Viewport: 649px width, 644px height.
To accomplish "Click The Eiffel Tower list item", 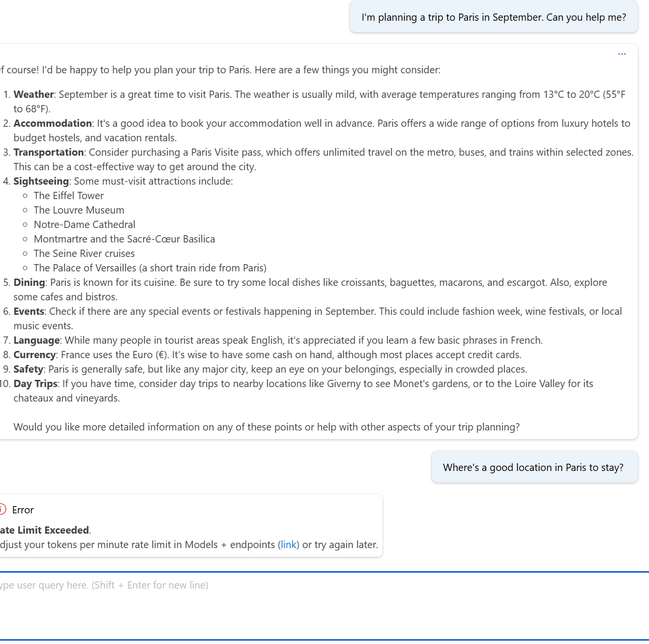I will [68, 195].
